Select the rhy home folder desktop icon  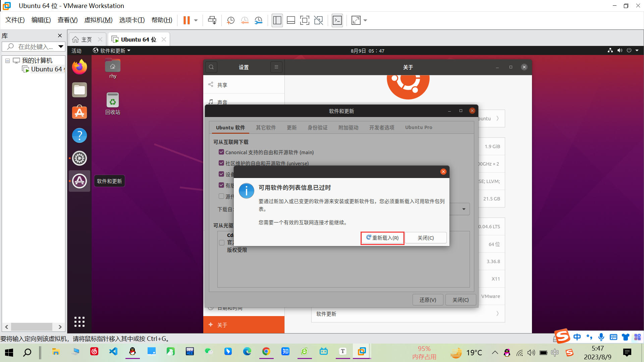pos(113,69)
